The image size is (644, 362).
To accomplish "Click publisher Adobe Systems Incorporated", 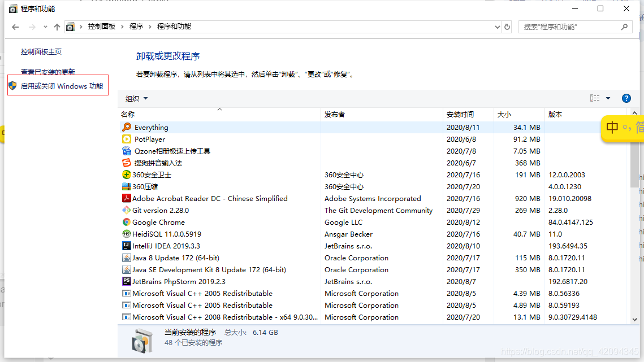I will [x=373, y=199].
